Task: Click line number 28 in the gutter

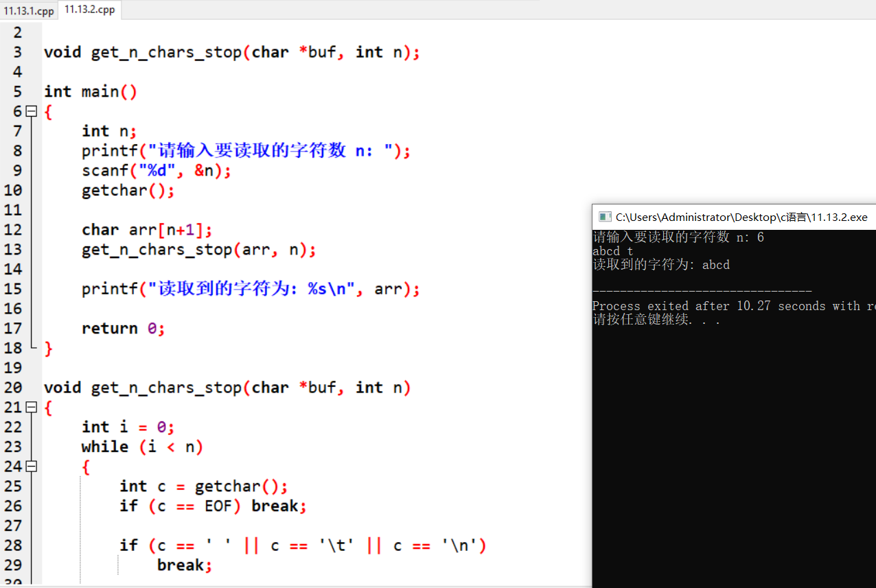Action: point(13,545)
